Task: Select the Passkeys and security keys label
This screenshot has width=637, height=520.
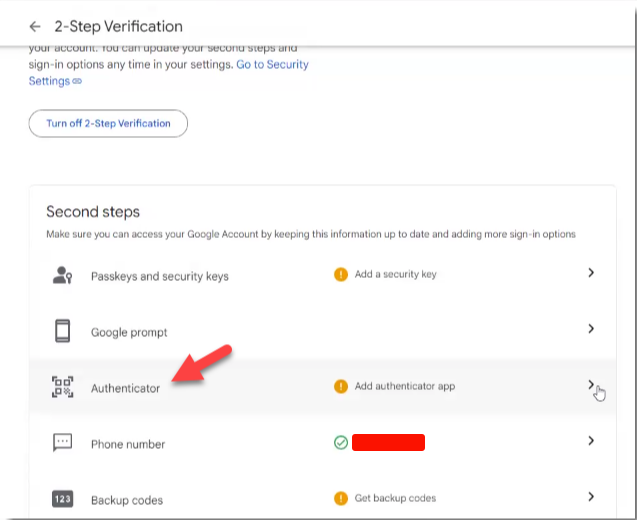Action: tap(160, 276)
